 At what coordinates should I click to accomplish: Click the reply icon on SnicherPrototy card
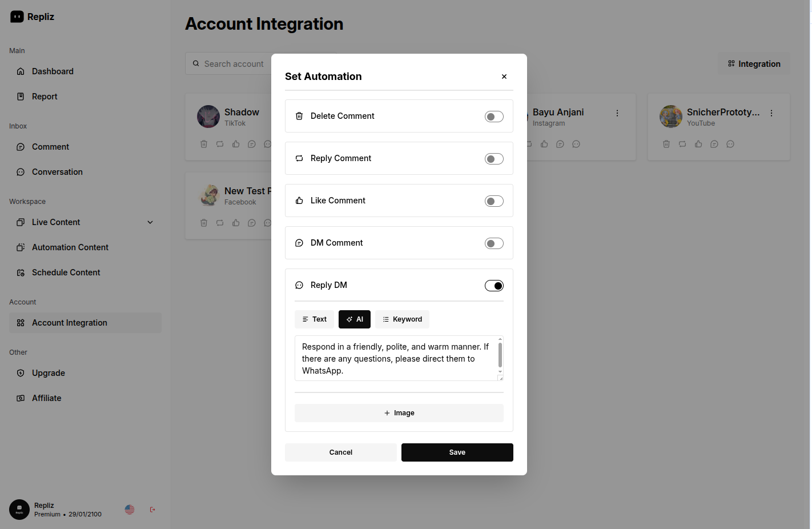point(682,144)
